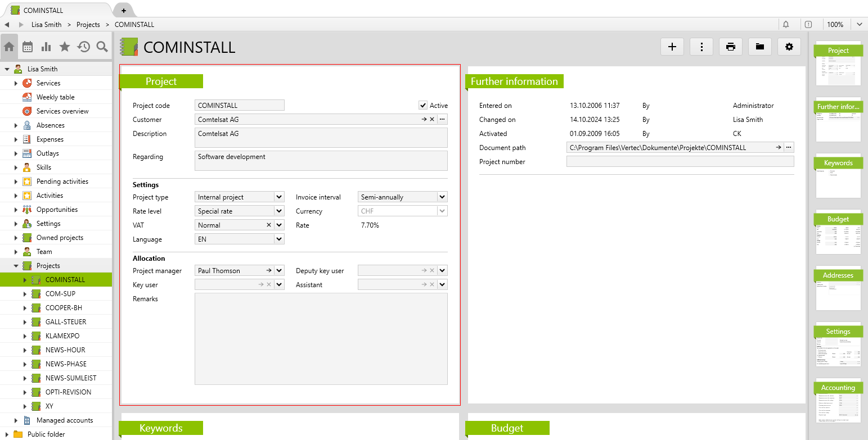This screenshot has height=440, width=868.
Task: Open the calendar view icon
Action: click(28, 47)
